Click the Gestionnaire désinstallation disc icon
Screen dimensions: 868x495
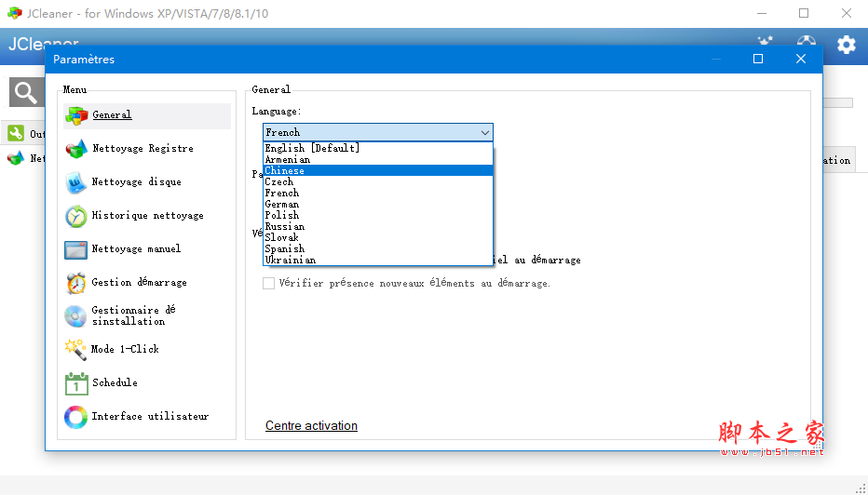(76, 316)
